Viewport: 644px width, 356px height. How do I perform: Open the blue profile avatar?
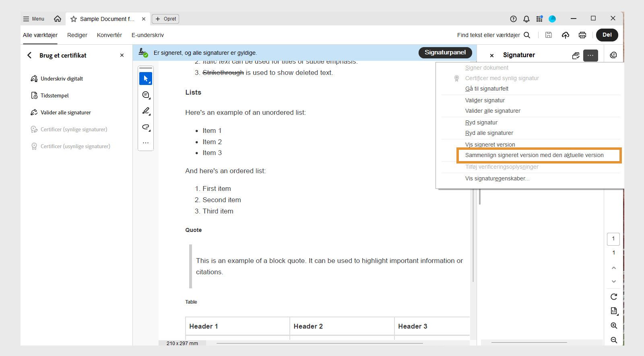coord(552,19)
